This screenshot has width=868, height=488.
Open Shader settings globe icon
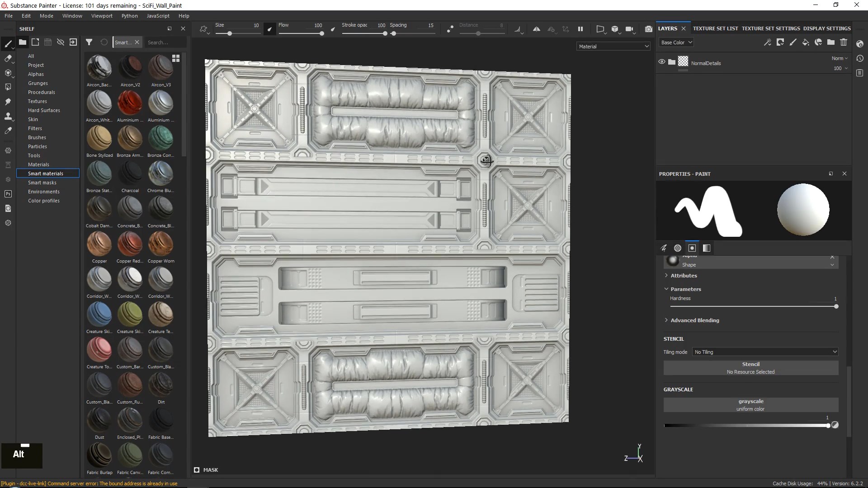tap(860, 44)
